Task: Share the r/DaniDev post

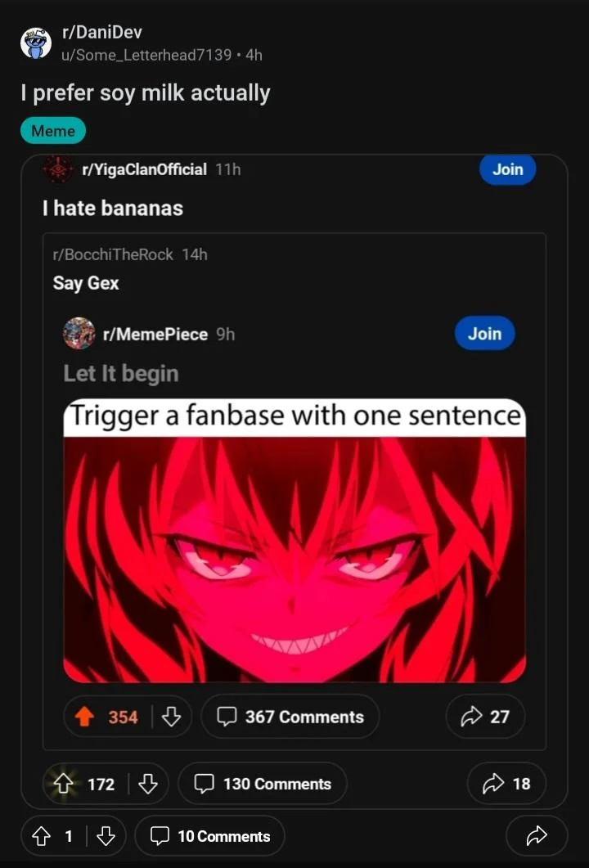Action: click(x=536, y=836)
